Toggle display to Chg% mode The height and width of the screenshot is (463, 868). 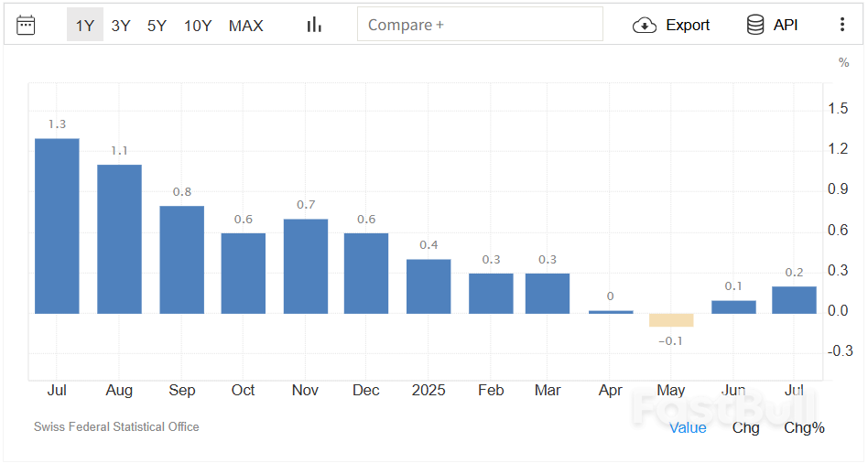pyautogui.click(x=804, y=427)
